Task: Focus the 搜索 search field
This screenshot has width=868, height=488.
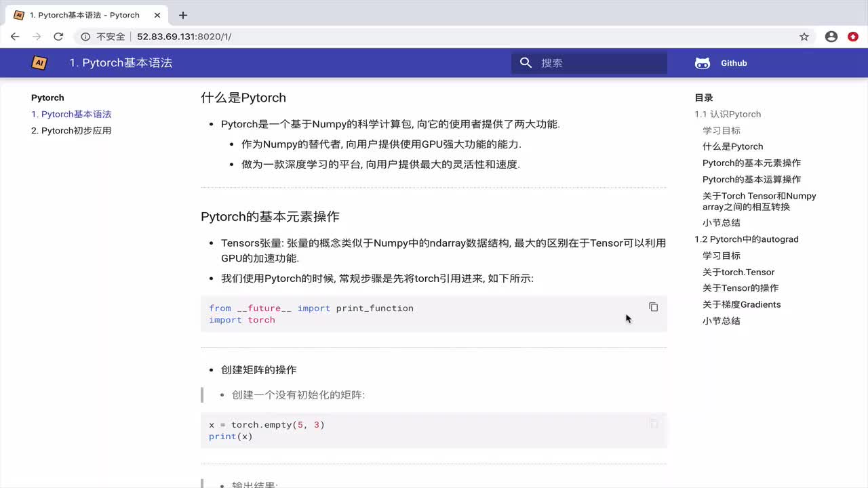Action: click(x=589, y=63)
